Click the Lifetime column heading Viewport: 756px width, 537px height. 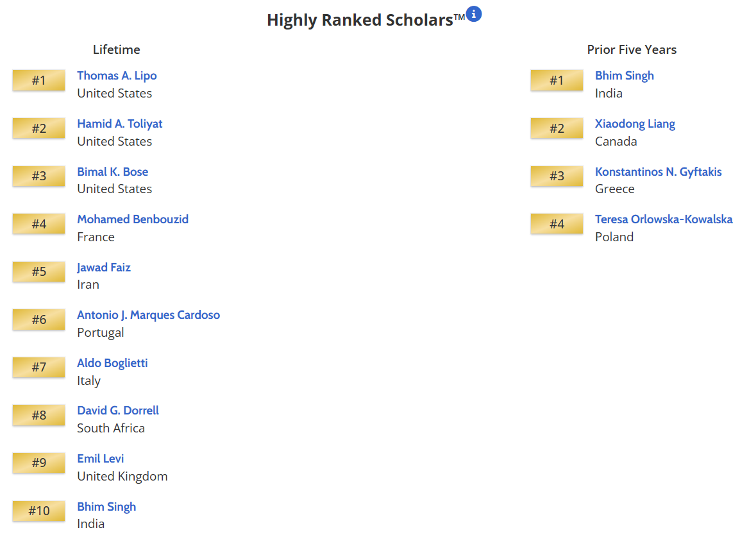pos(116,49)
